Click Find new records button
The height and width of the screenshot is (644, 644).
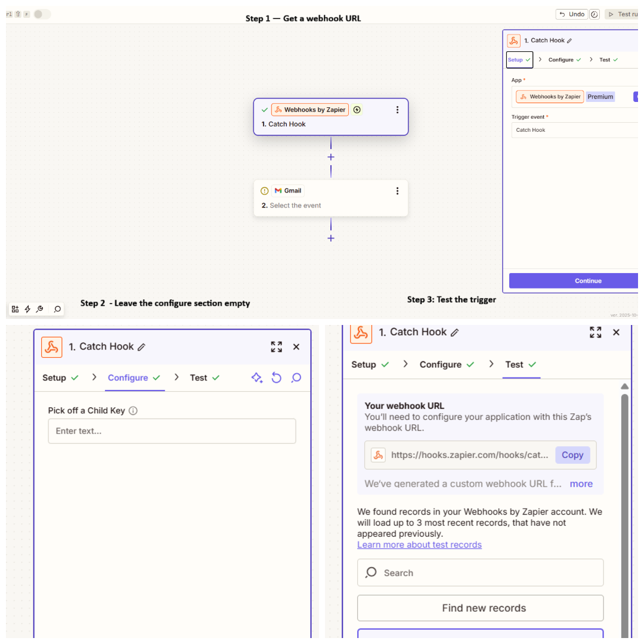(480, 608)
